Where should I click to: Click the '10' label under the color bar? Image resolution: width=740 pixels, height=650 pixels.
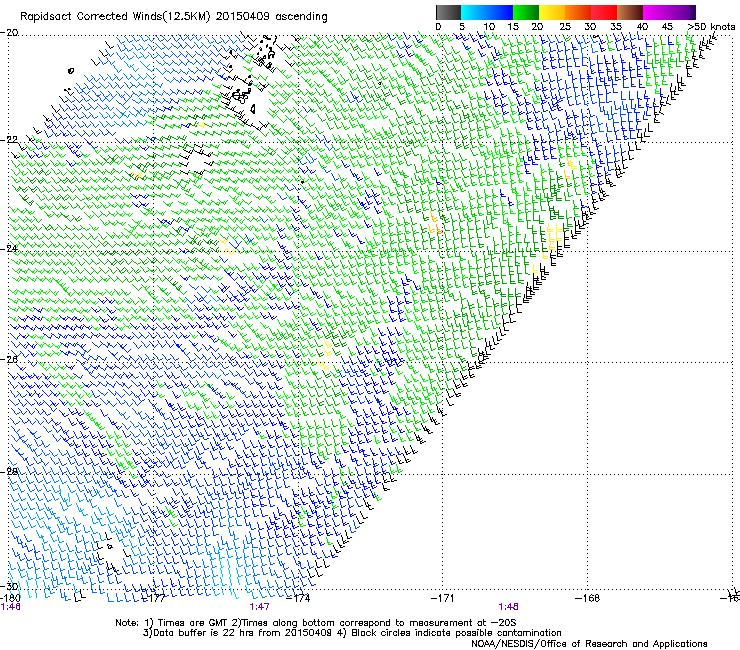point(489,27)
